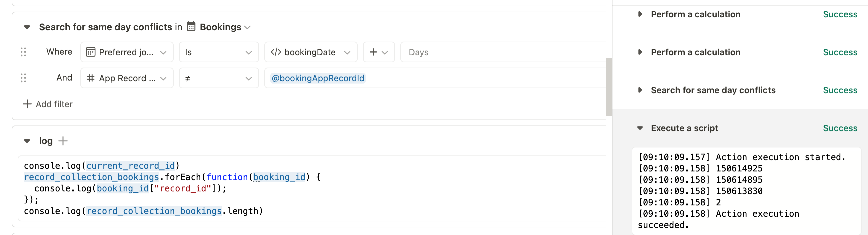Open the Is condition dropdown

(219, 52)
